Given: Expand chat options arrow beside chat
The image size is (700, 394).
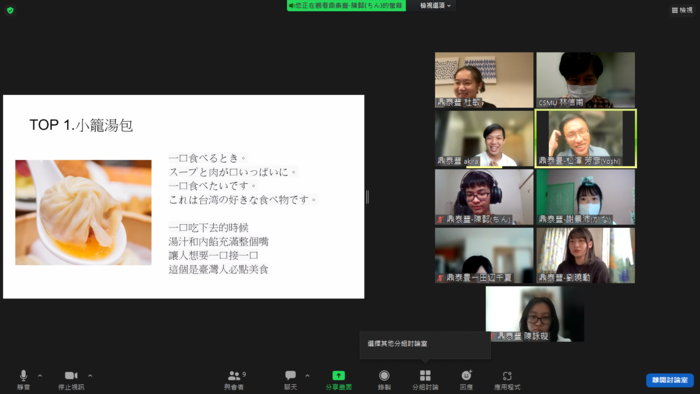Looking at the screenshot, I should 307,376.
